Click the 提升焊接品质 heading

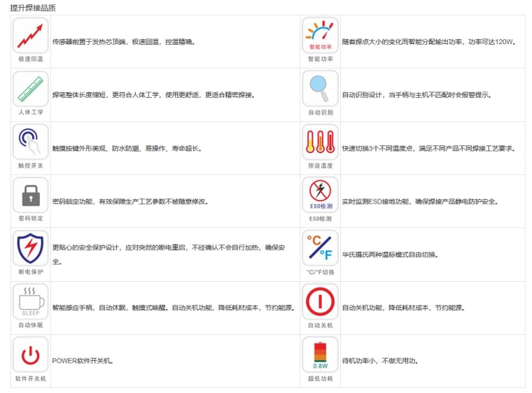click(33, 8)
